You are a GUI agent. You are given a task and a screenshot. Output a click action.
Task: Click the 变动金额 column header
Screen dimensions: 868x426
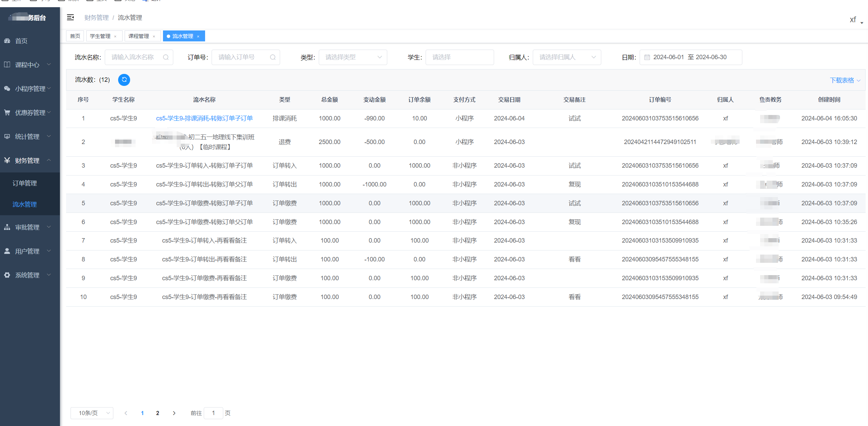coord(374,100)
